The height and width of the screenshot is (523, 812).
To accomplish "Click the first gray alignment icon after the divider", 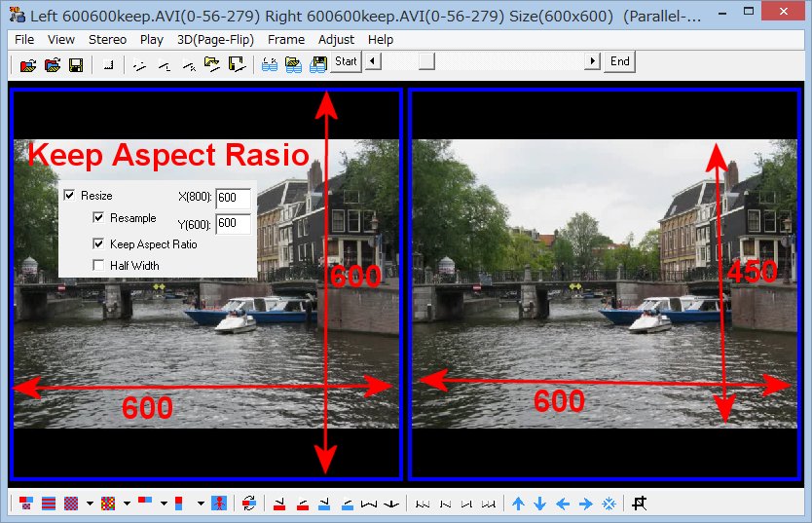I will coord(423,504).
